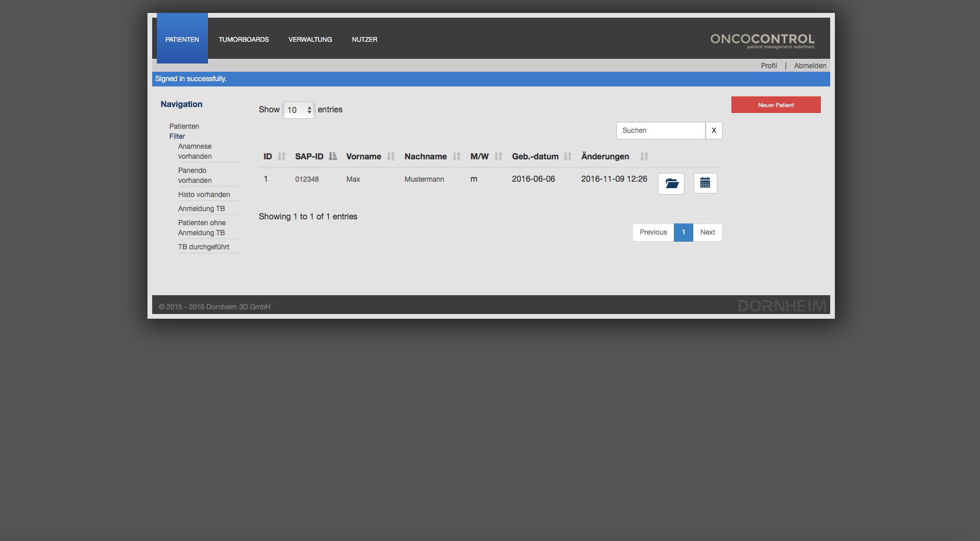Click the Showing 1 to 1 entries text
This screenshot has width=980, height=541.
pos(308,216)
